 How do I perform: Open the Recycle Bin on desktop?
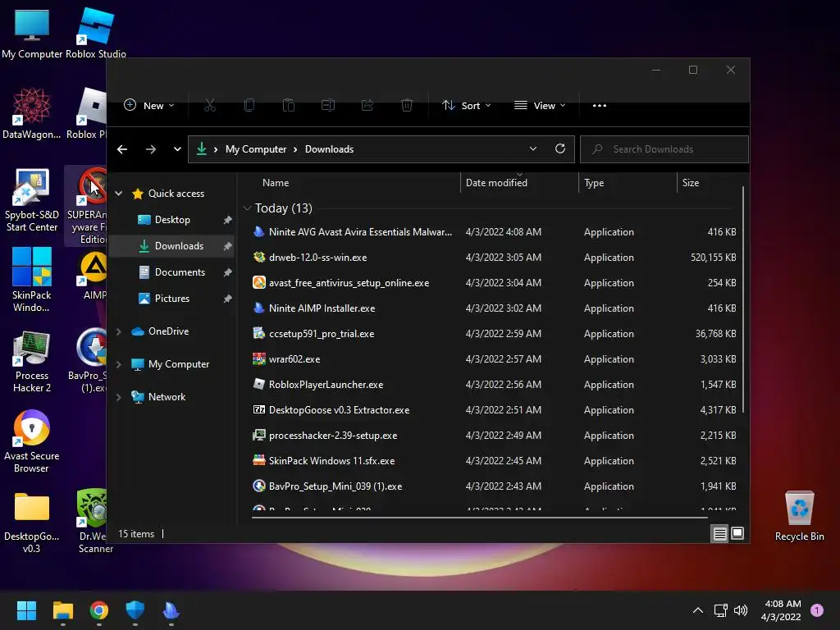coord(799,516)
